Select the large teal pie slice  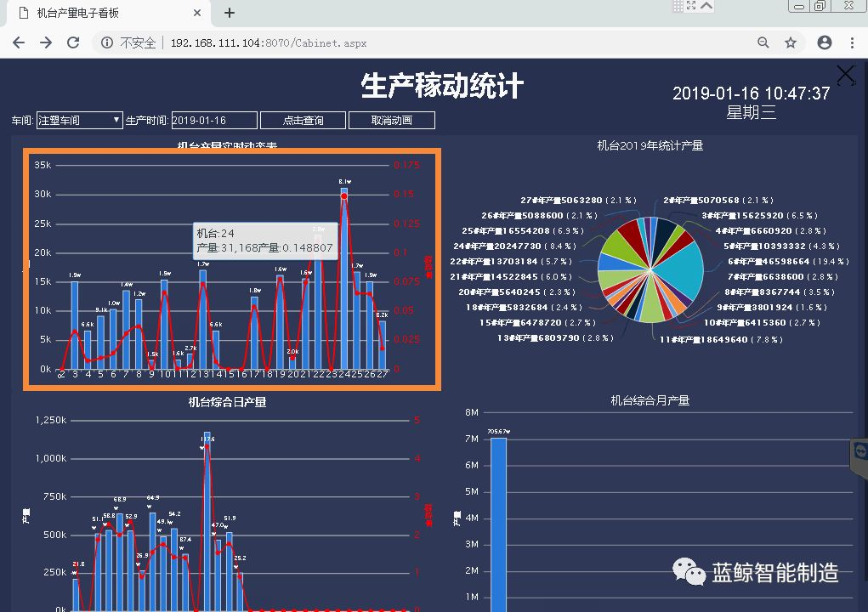(x=682, y=269)
